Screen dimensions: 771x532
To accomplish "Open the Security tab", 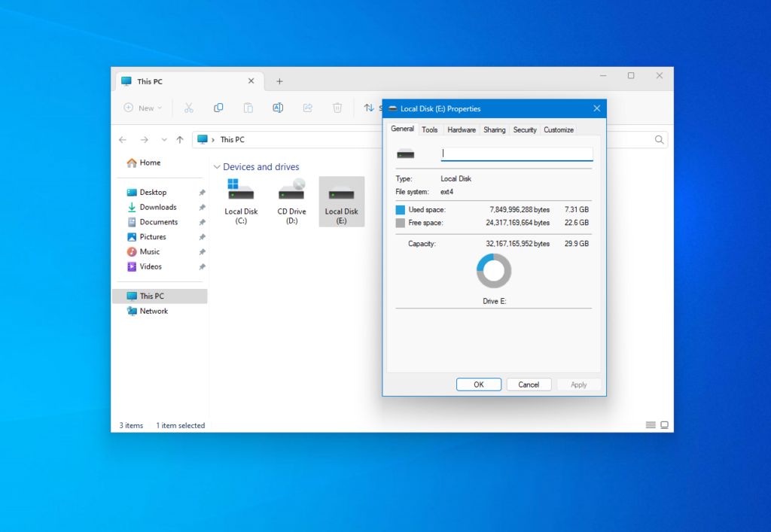I will [x=525, y=129].
